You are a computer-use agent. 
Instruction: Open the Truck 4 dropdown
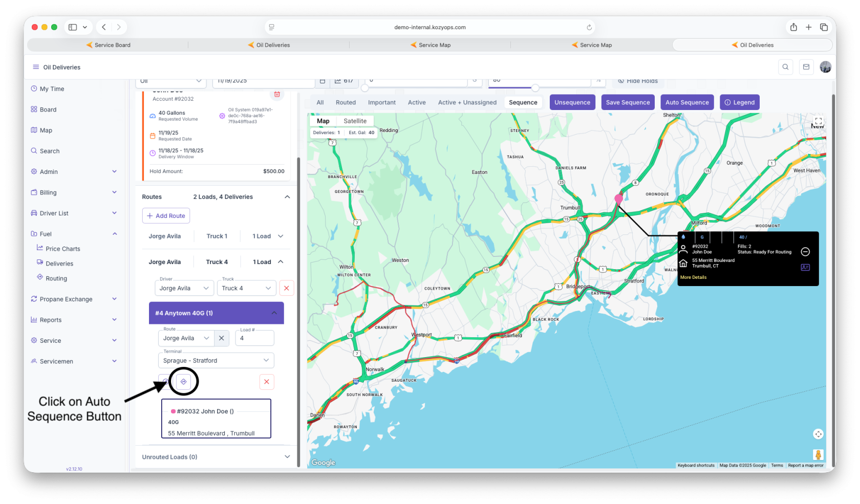pos(246,289)
